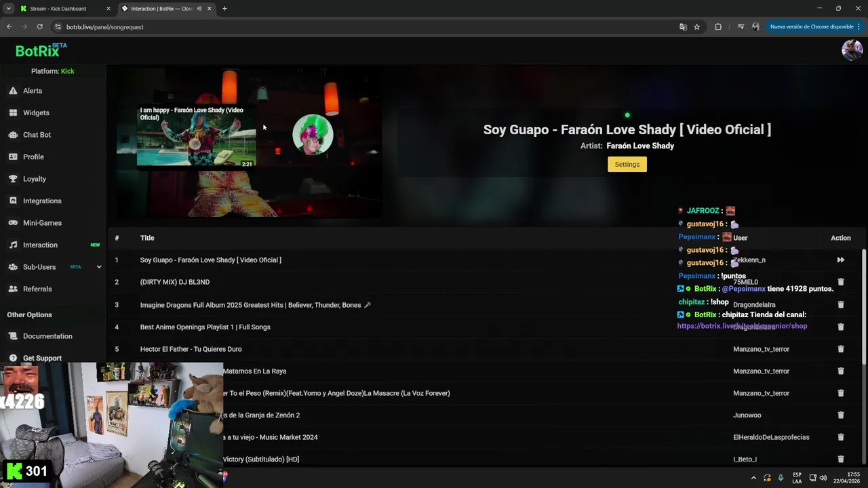Delete Best Anime Openings Playlist row
Viewport: 868px width, 488px height.
(841, 327)
